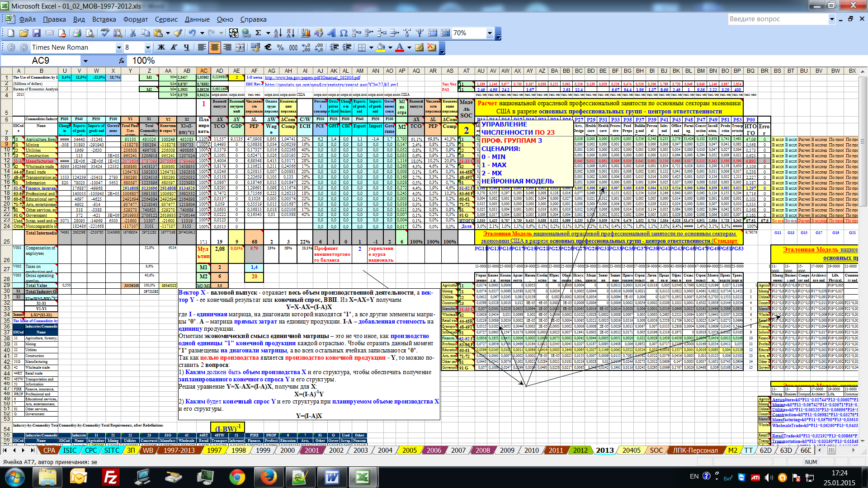The width and height of the screenshot is (868, 488).
Task: Click the Merge and Center icon
Action: click(240, 47)
